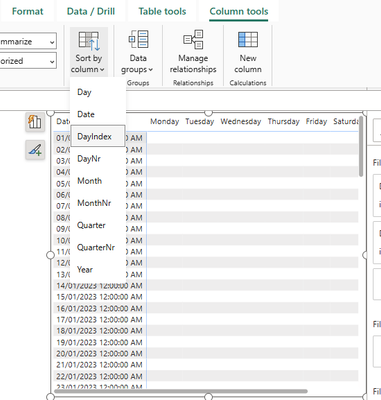
Task: Click the quick insights chart lightning icon
Action: coord(35,122)
